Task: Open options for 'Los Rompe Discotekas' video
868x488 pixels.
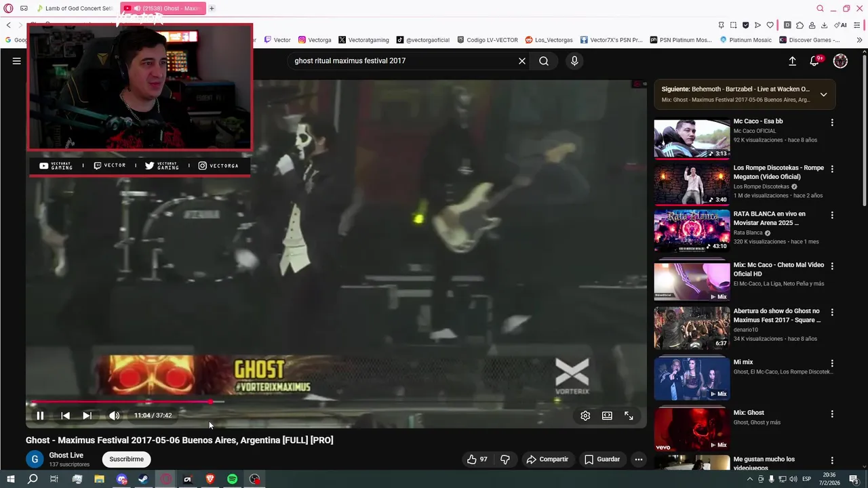Action: [832, 169]
